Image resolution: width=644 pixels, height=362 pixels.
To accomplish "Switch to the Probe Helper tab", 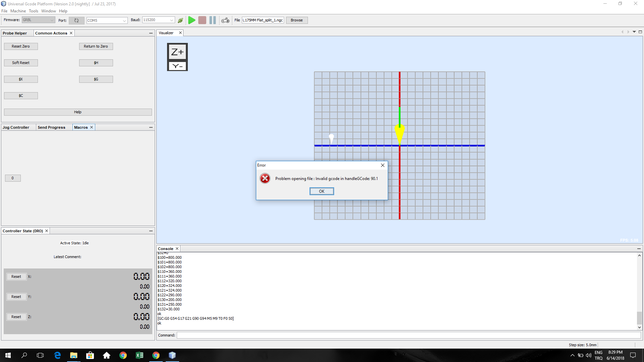I will coord(15,33).
